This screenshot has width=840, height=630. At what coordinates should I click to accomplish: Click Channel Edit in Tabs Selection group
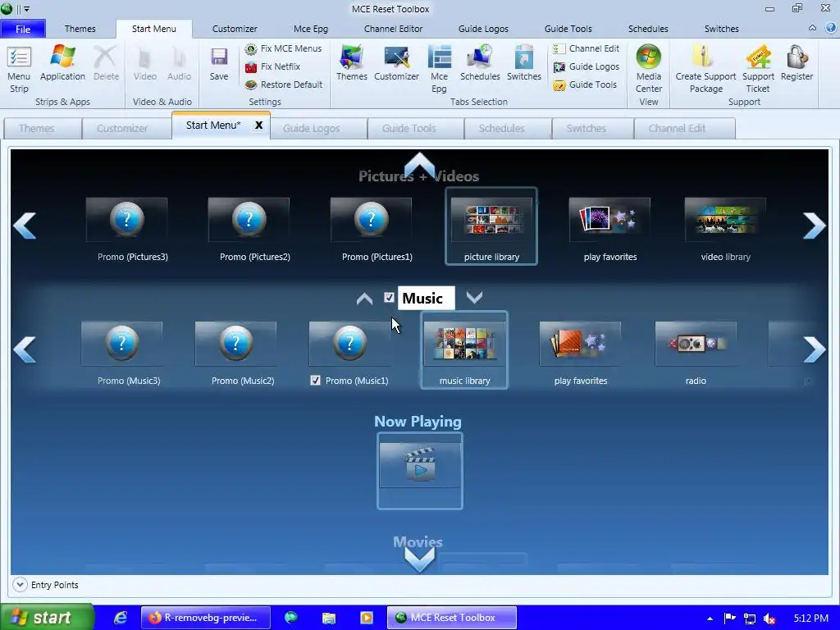[x=586, y=48]
